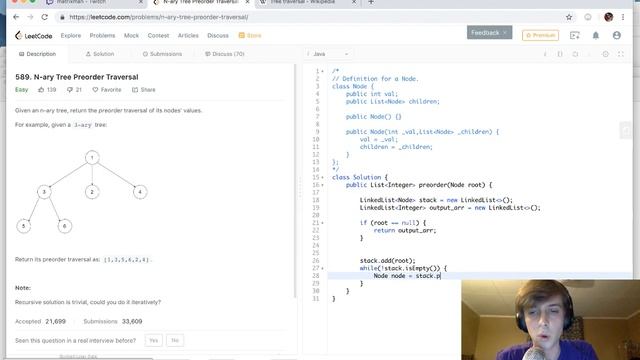Open the Mock nav item
Screen dimensions: 640x360
coord(131,36)
